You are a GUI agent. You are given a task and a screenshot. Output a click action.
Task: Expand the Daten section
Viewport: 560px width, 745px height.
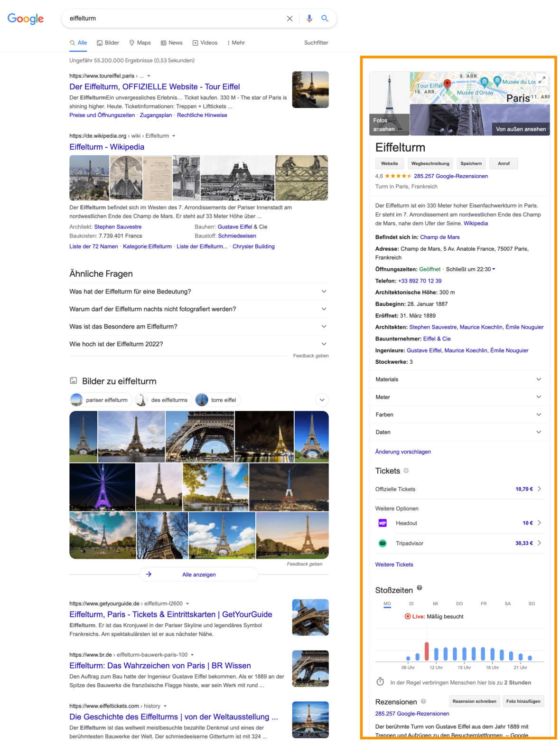pos(459,432)
